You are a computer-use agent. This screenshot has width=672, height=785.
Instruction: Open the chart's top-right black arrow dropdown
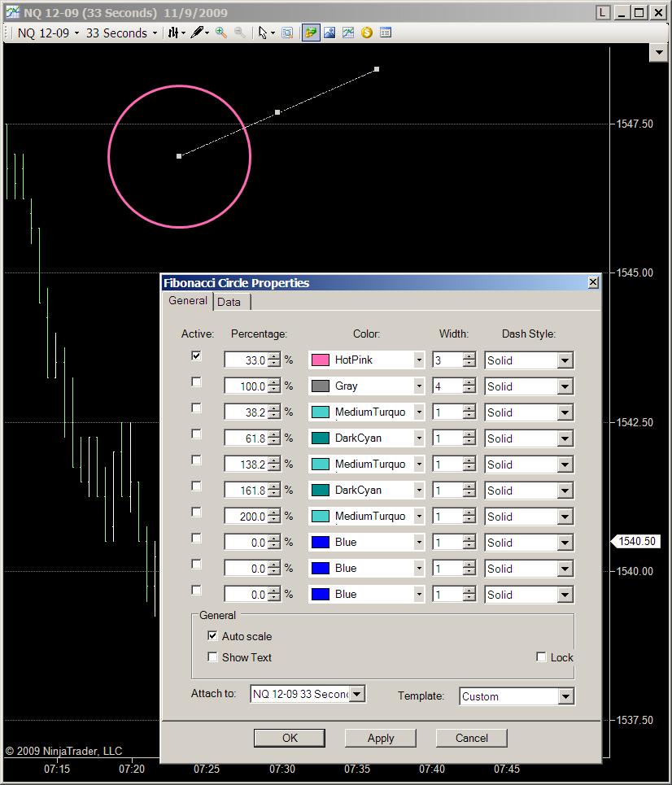(659, 52)
